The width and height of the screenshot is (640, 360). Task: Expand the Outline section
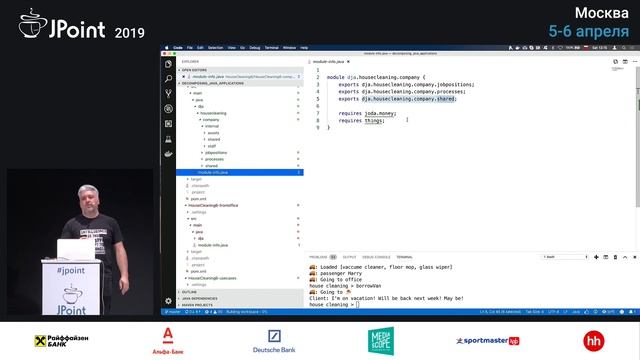click(240, 292)
